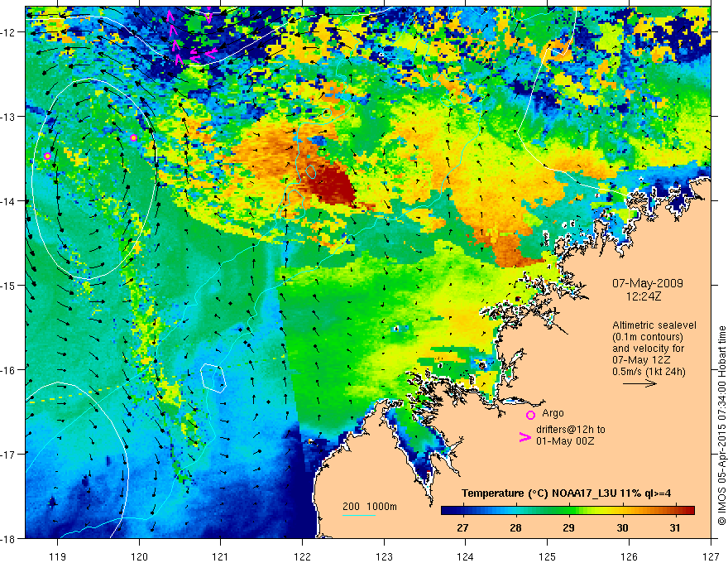Click the 28 tick label on color bar
This screenshot has width=728, height=563.
(x=515, y=527)
